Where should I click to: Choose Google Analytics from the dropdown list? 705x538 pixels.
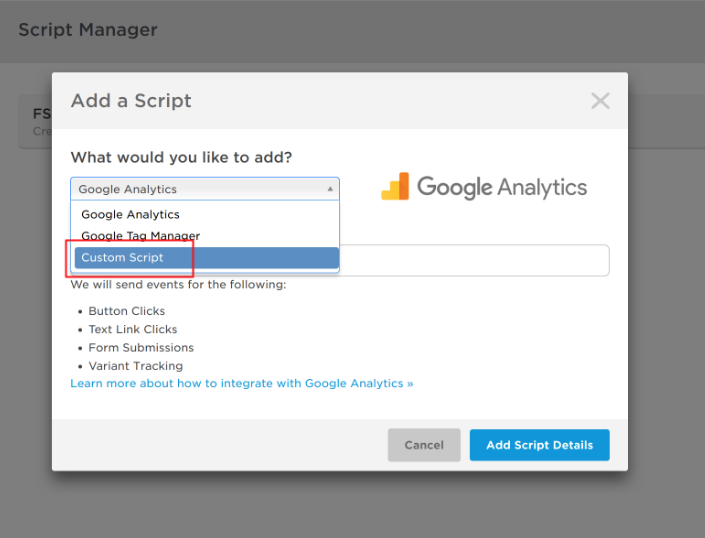point(205,214)
